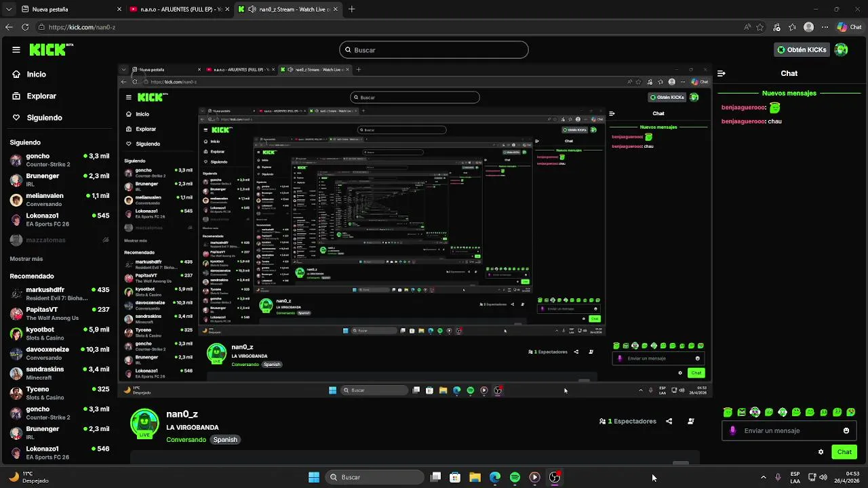Open the sandraskins Minecraft channel
The width and height of the screenshot is (868, 488).
60,373
